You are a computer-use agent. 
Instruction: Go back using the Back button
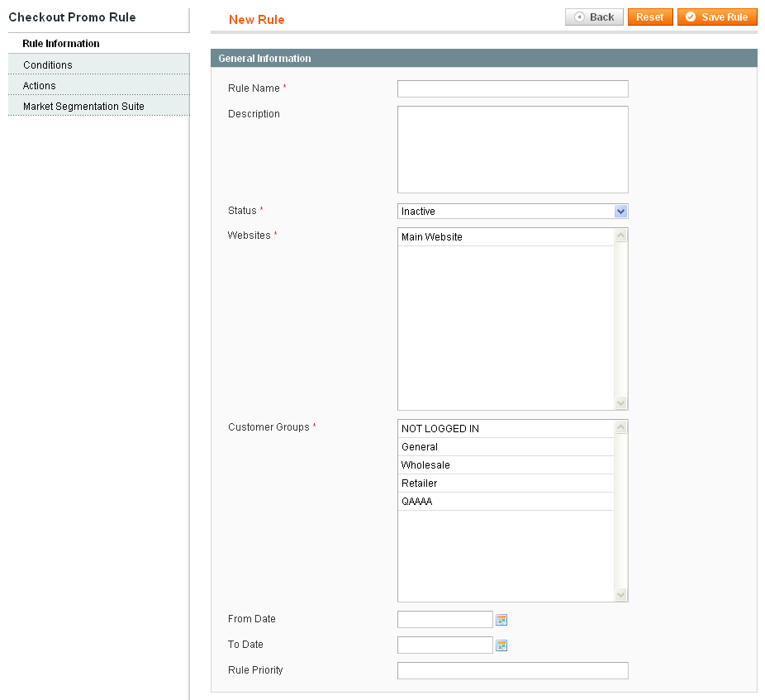[594, 17]
